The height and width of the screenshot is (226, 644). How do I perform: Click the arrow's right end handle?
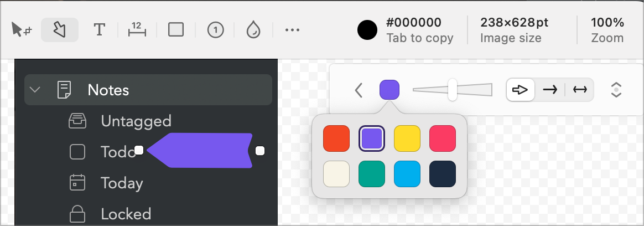pos(260,150)
